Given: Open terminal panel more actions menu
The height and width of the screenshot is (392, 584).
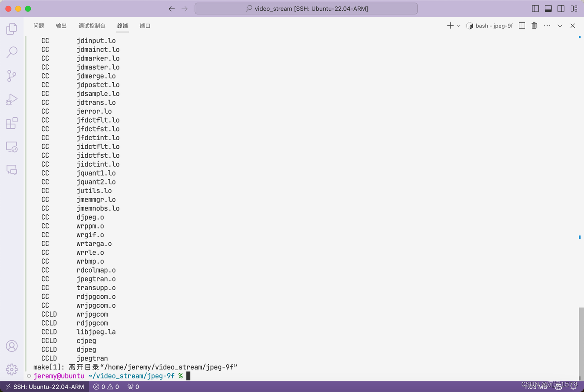Looking at the screenshot, I should coord(547,26).
